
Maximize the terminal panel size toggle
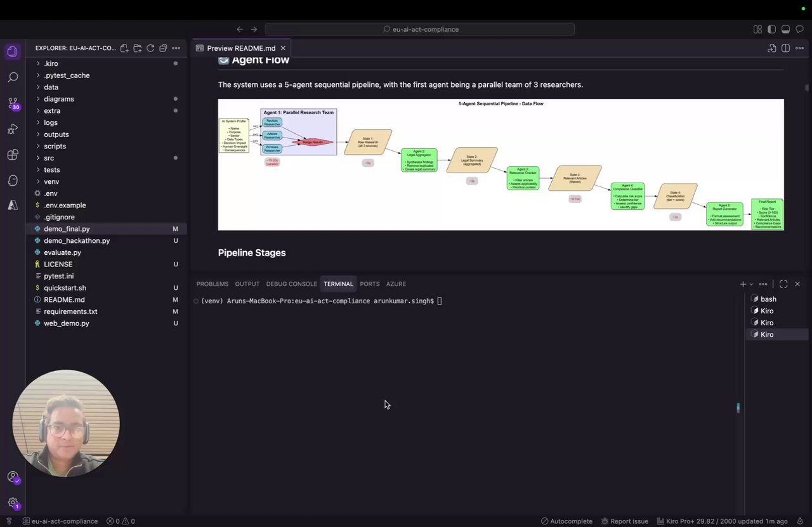783,284
